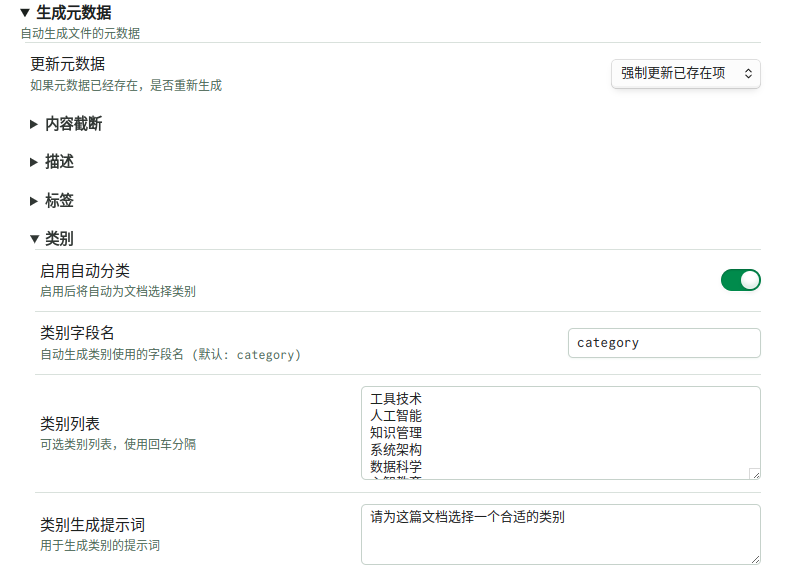
Task: Click the 更新元数据 setting label
Action: point(75,64)
